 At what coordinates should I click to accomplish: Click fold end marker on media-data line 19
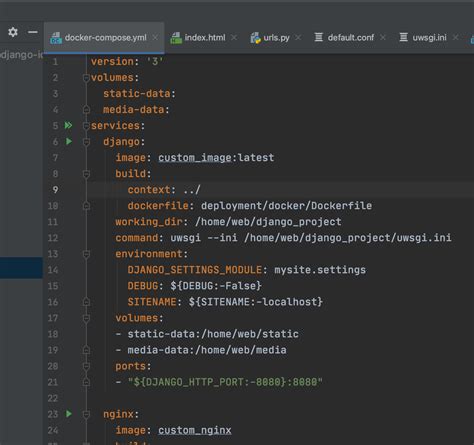click(86, 350)
